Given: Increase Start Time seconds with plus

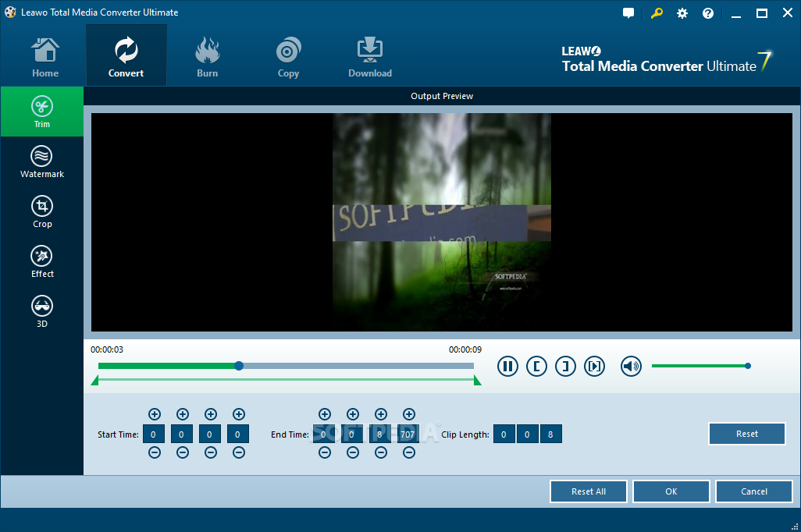Looking at the screenshot, I should point(211,414).
